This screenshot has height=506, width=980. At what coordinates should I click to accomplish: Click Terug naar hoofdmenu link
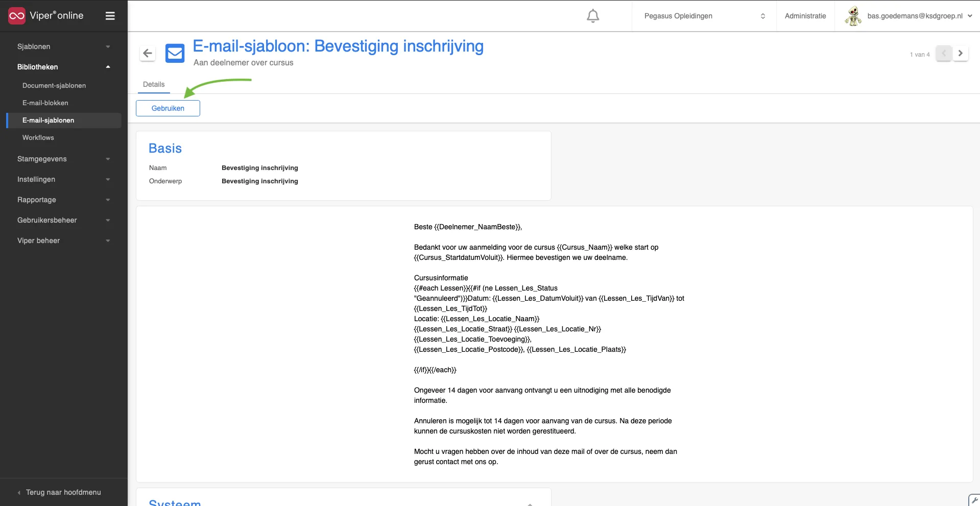pyautogui.click(x=63, y=492)
